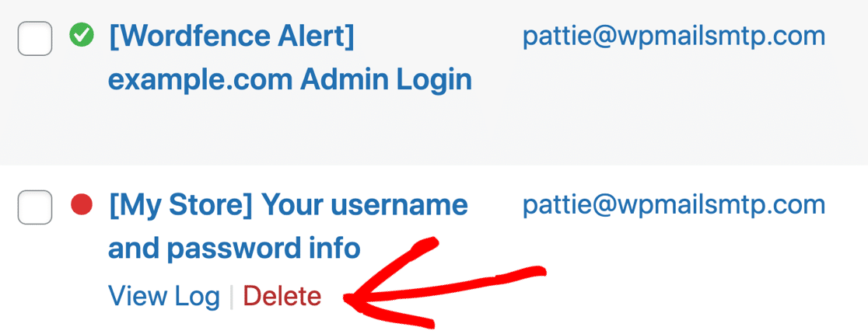The height and width of the screenshot is (334, 868).
Task: Open the Wordfence Alert email subject
Action: click(289, 58)
